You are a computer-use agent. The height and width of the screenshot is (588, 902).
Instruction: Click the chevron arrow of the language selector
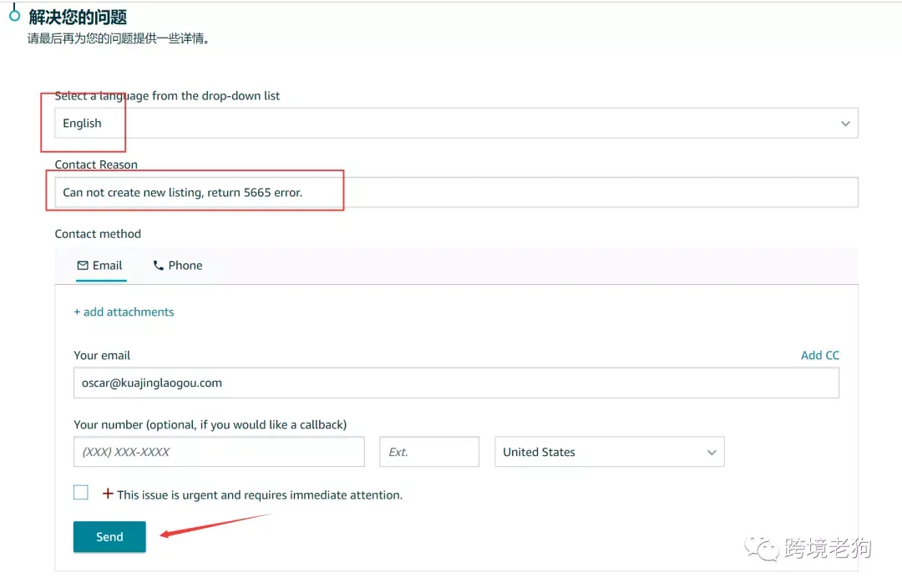845,124
